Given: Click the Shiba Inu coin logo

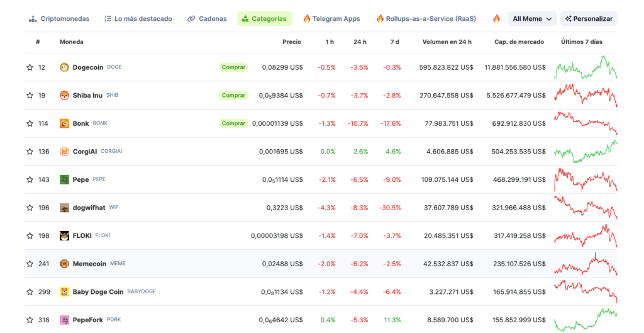Looking at the screenshot, I should [x=64, y=96].
